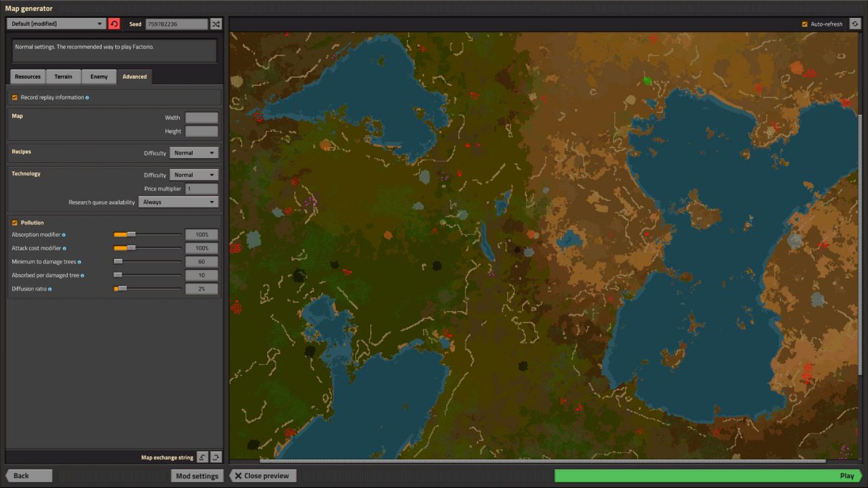
Task: Select the Advanced tab
Action: (x=135, y=77)
